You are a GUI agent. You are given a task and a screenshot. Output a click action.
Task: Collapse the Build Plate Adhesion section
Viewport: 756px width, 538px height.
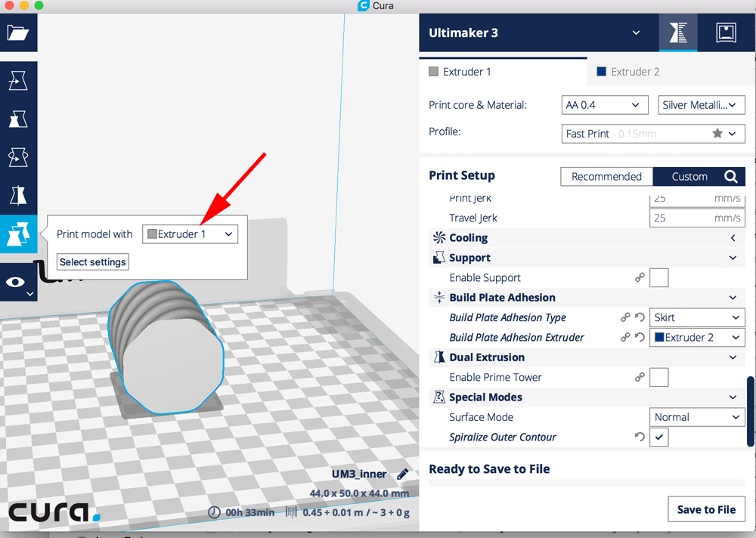click(733, 298)
